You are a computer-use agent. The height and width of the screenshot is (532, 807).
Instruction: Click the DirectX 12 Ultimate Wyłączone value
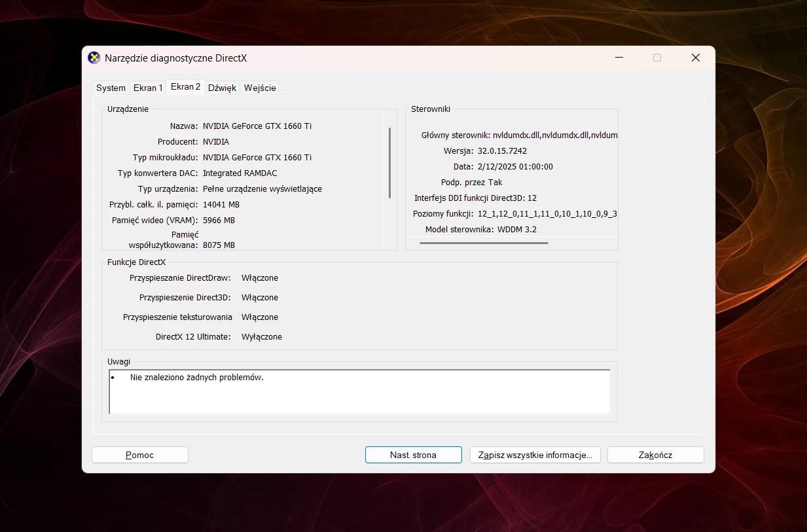tap(262, 336)
